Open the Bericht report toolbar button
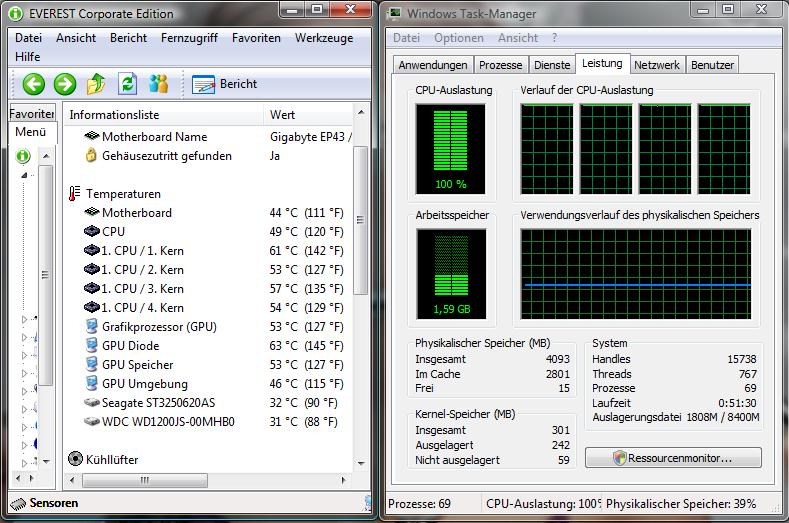 click(224, 84)
